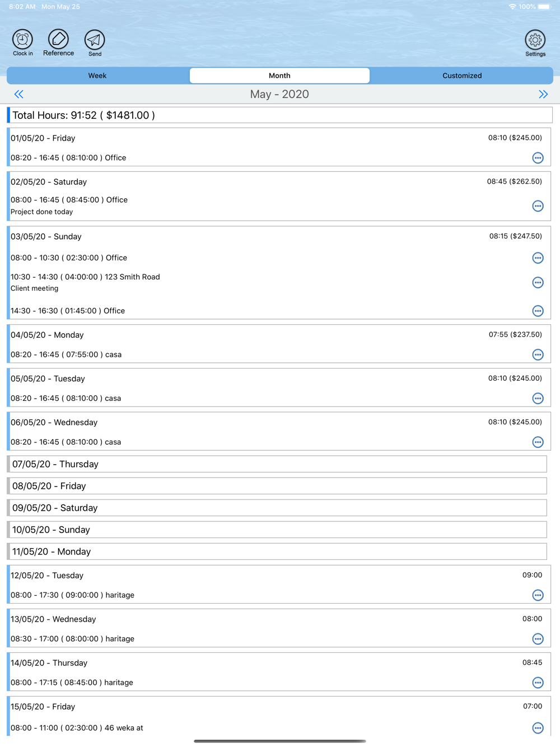This screenshot has height=747, width=560.
Task: Open options for 13/05/20 Wednesday haritage entry
Action: (538, 639)
